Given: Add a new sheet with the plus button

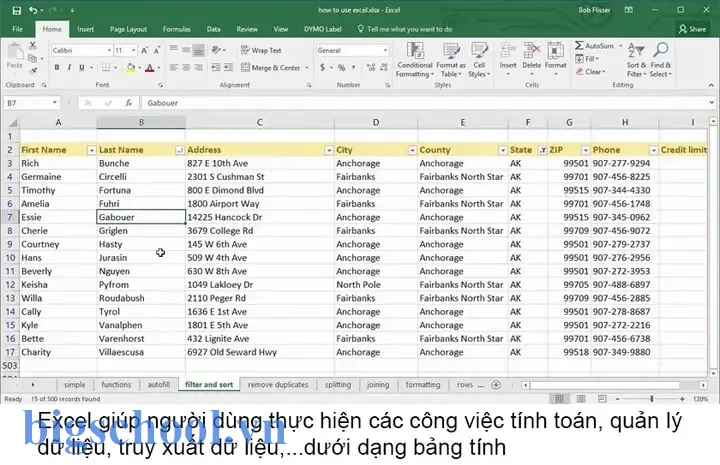Looking at the screenshot, I should [x=496, y=385].
